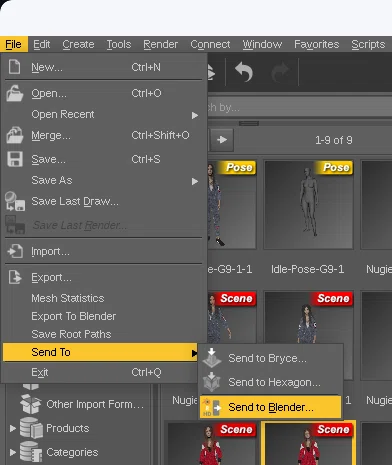Click the search by input field
392x465 pixels.
300,107
